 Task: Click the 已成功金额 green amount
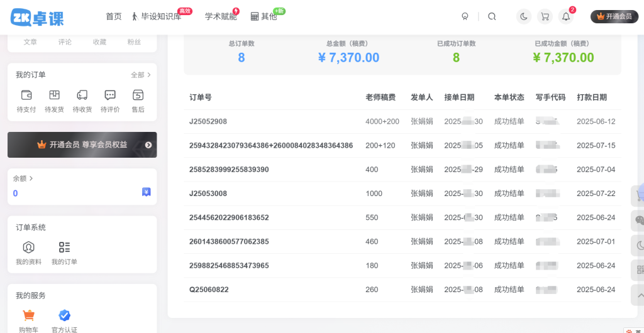[563, 58]
